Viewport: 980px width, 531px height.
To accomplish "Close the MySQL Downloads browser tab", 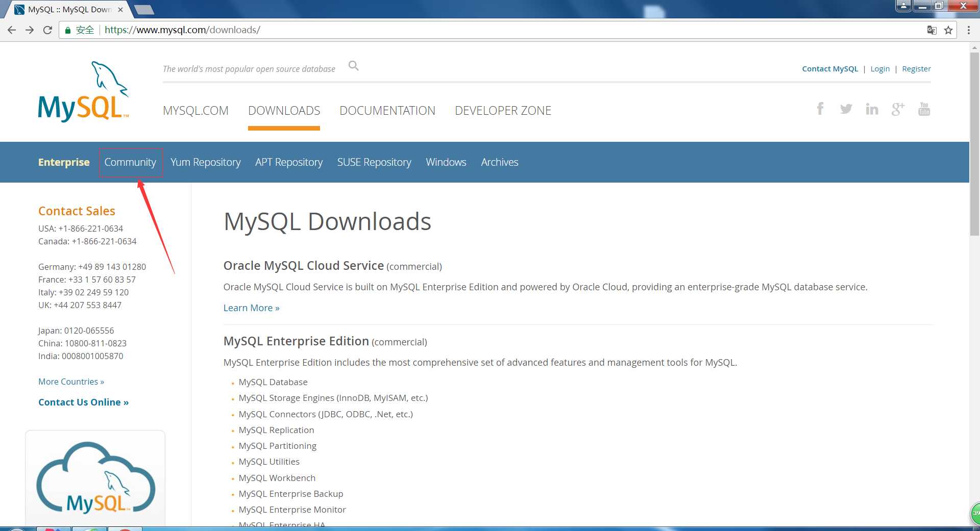I will [120, 10].
